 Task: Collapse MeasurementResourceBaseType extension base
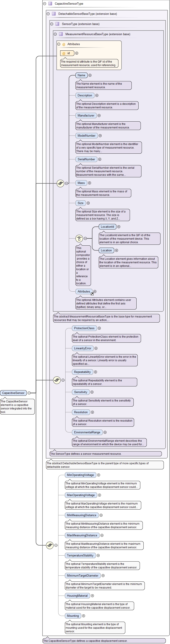55,34
